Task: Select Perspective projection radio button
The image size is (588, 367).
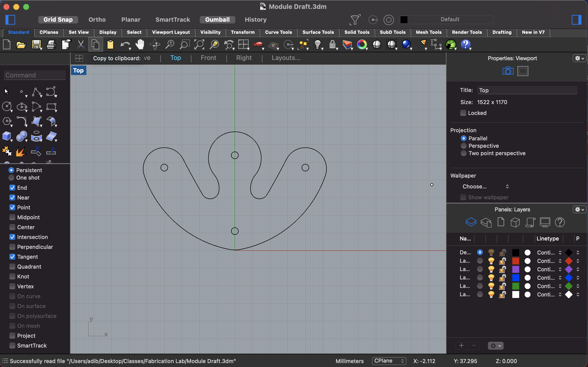Action: pyautogui.click(x=463, y=146)
